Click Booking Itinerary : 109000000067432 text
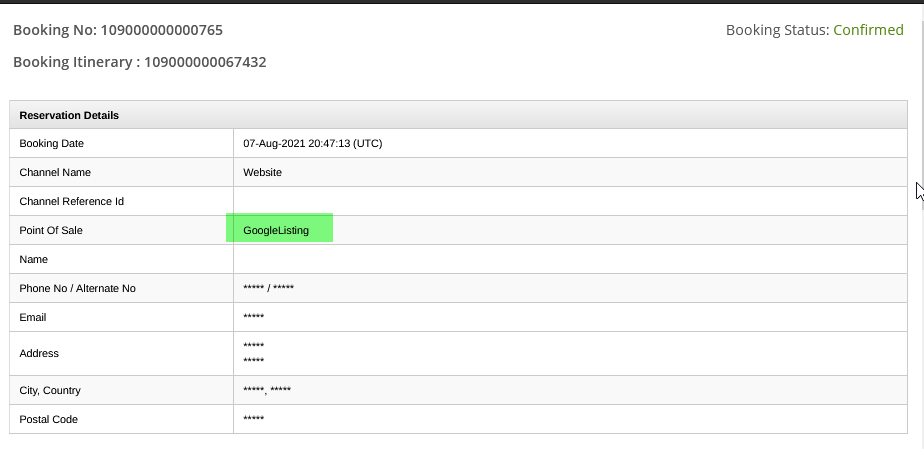The height and width of the screenshot is (449, 924). point(140,62)
